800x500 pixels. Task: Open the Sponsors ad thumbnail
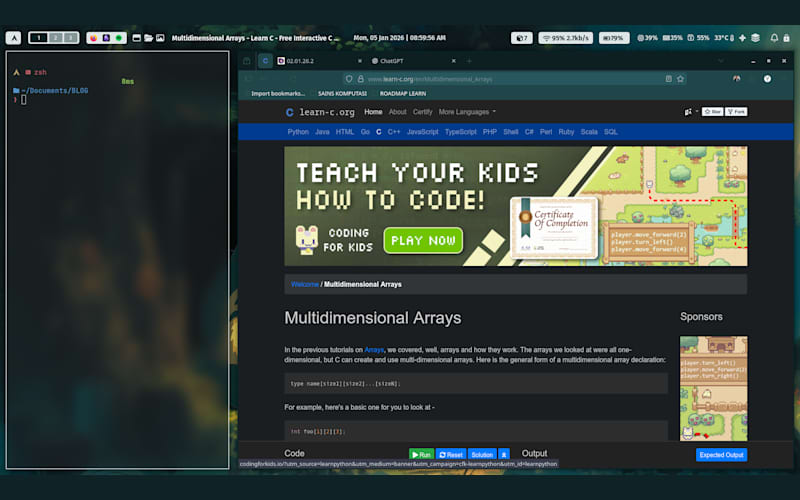pos(713,388)
